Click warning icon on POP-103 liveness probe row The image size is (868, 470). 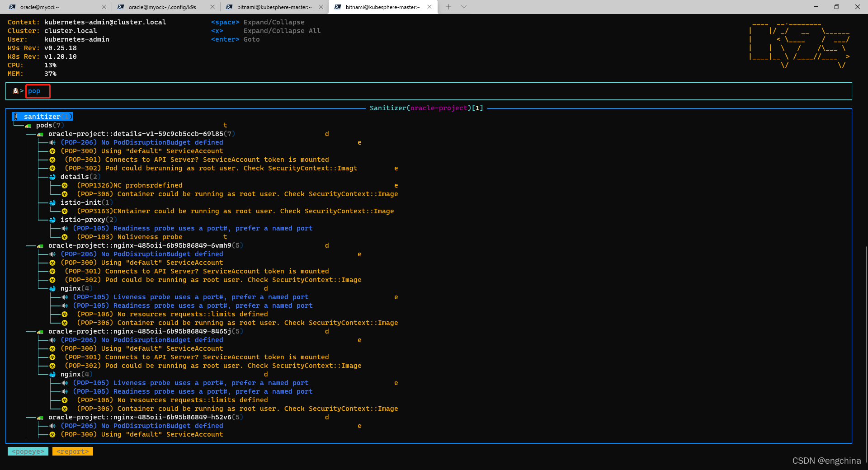(65, 237)
